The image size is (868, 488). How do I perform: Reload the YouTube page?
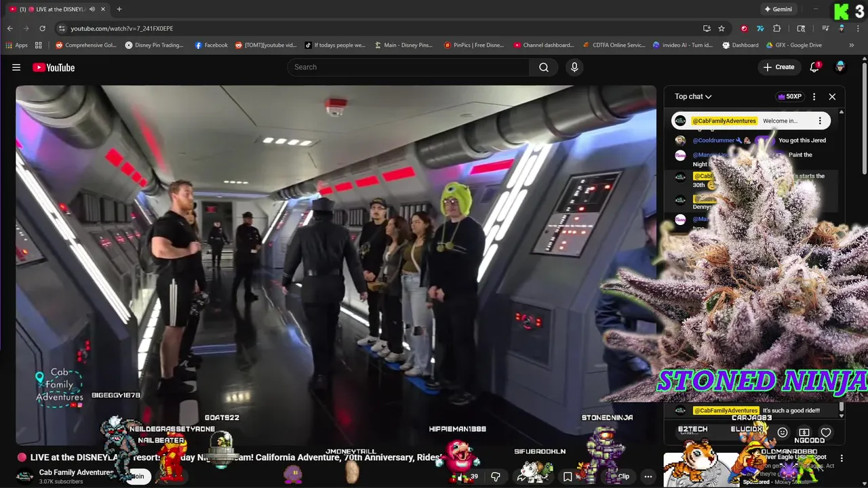pyautogui.click(x=42, y=28)
